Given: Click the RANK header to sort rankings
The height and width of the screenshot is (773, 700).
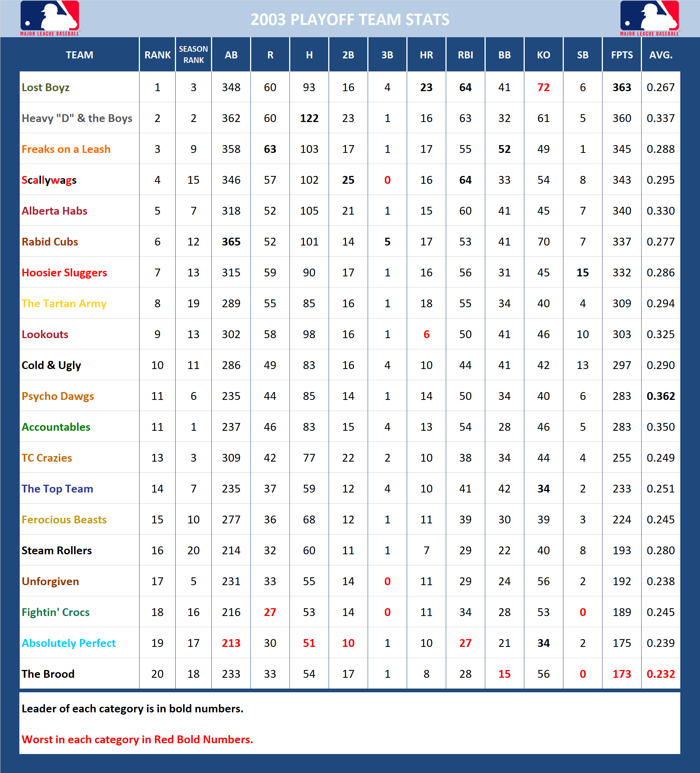Looking at the screenshot, I should point(157,55).
